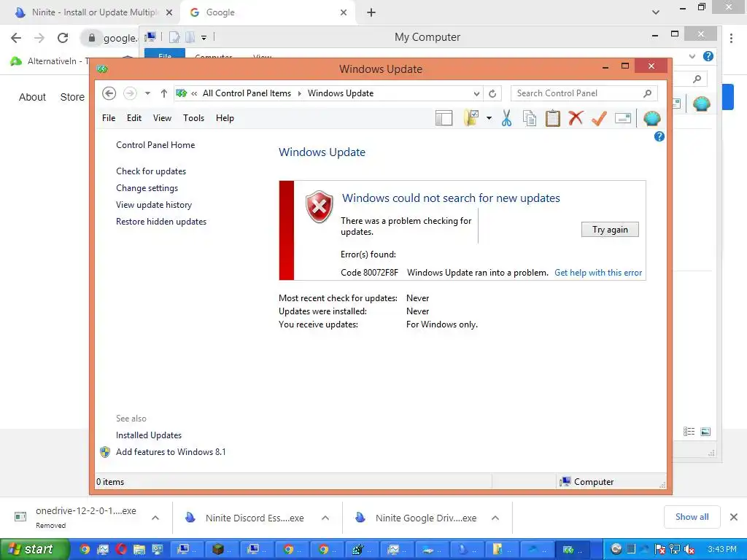The image size is (747, 560).
Task: Open Installed Updates link
Action: (x=149, y=435)
